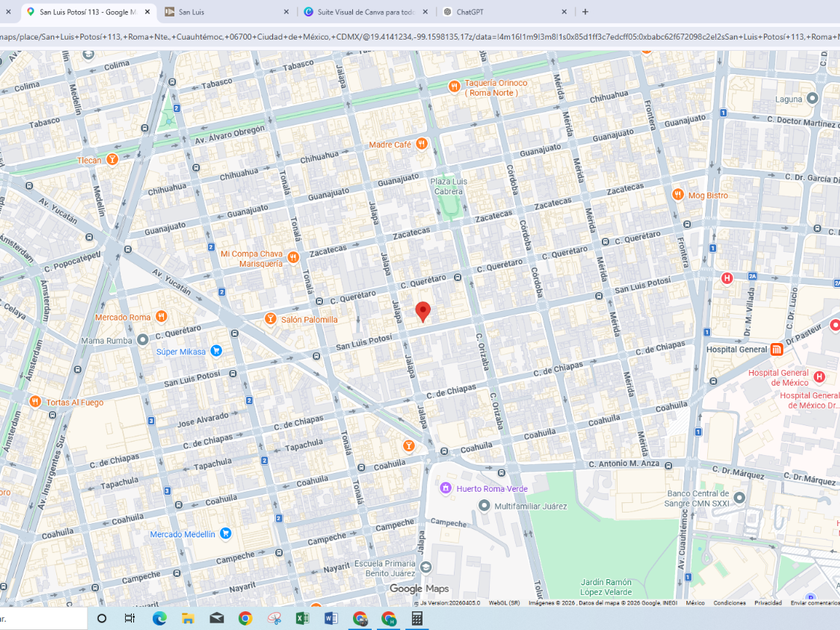Screen dimensions: 840x630
Task: Select the Mercado Roma food pin
Action: (161, 317)
